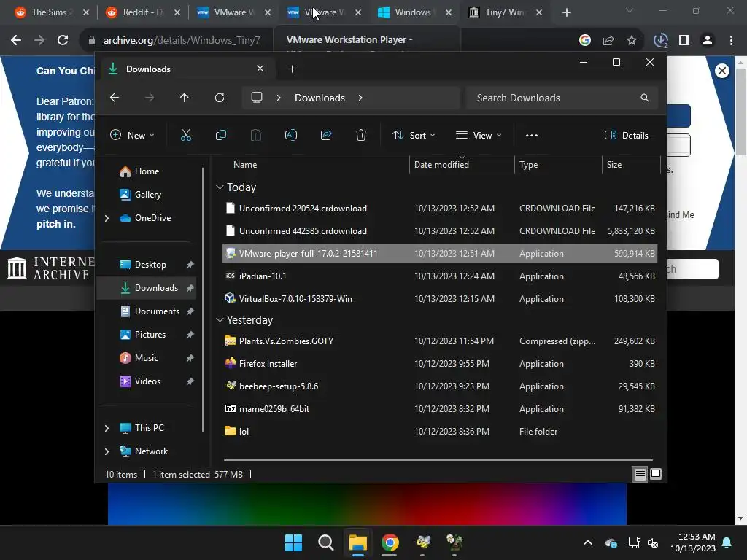Dismiss the Internet Archive donation banner
The image size is (747, 560).
[x=721, y=71]
